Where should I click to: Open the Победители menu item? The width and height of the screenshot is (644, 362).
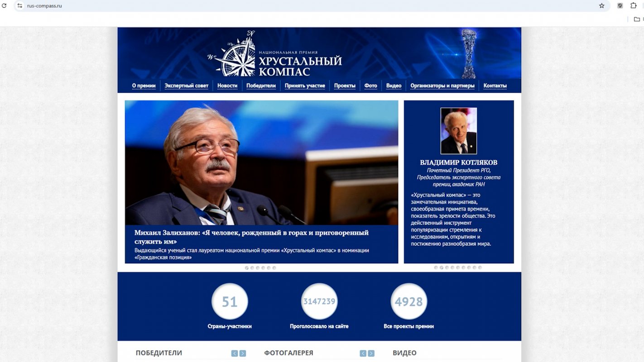point(261,86)
